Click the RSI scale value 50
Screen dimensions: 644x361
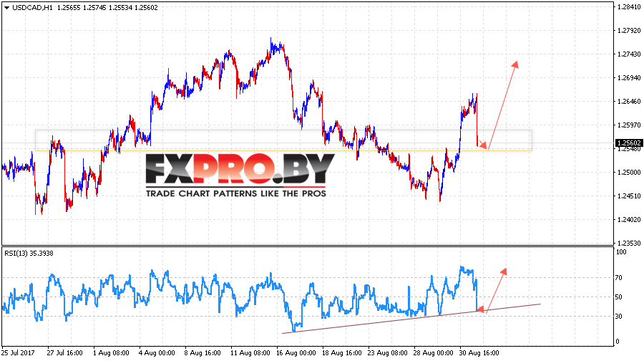click(619, 297)
